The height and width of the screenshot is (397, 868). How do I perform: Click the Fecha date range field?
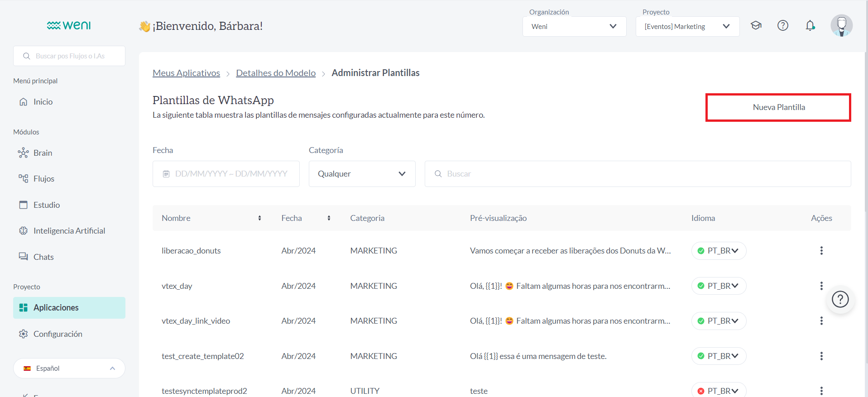[x=226, y=174]
